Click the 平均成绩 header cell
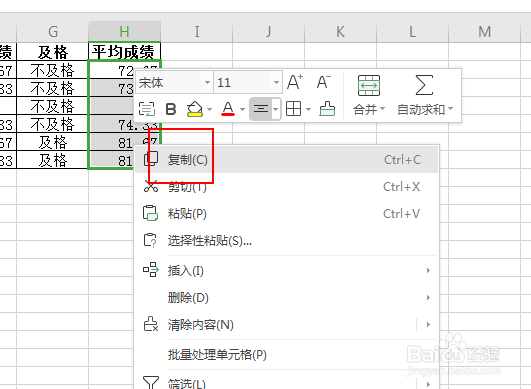 click(x=124, y=52)
